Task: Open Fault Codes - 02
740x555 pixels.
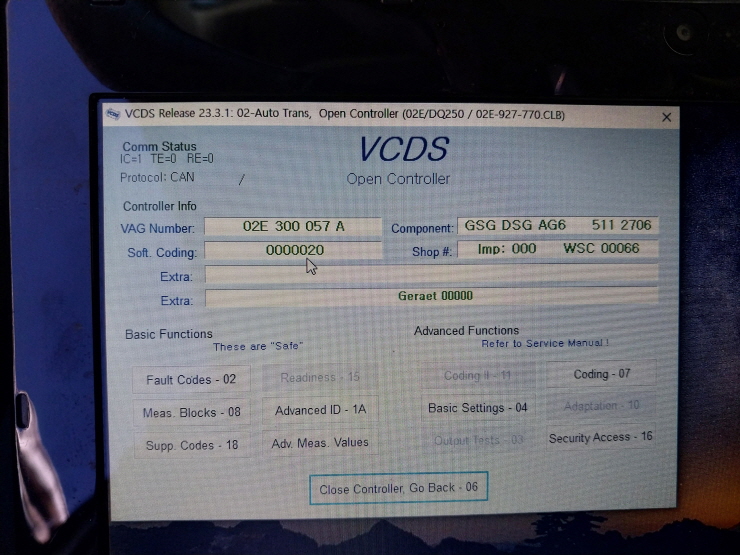Action: [191, 379]
